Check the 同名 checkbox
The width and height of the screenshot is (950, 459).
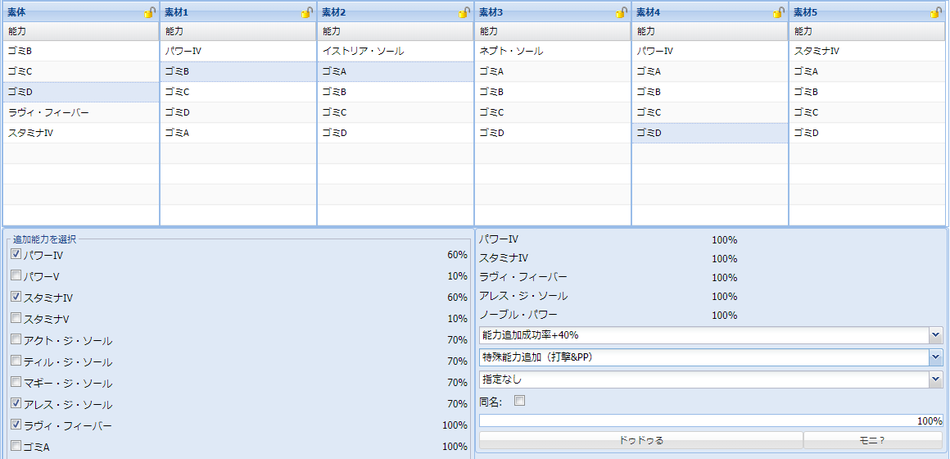[x=519, y=401]
